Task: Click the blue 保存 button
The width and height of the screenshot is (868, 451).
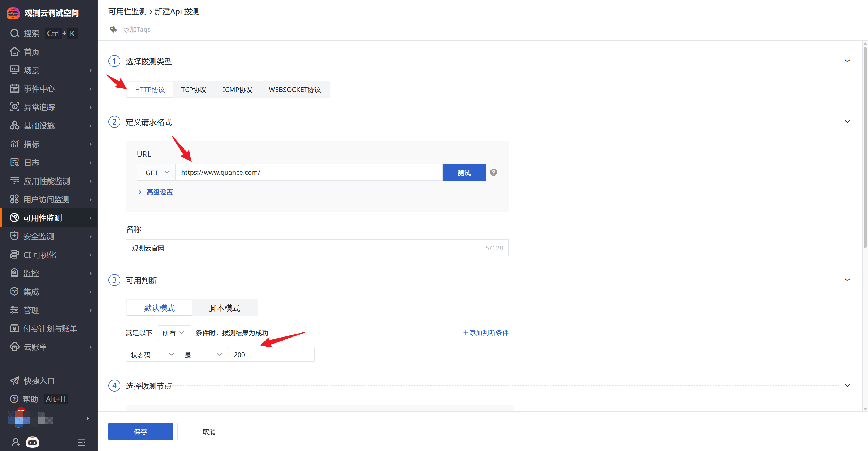Action: tap(140, 431)
